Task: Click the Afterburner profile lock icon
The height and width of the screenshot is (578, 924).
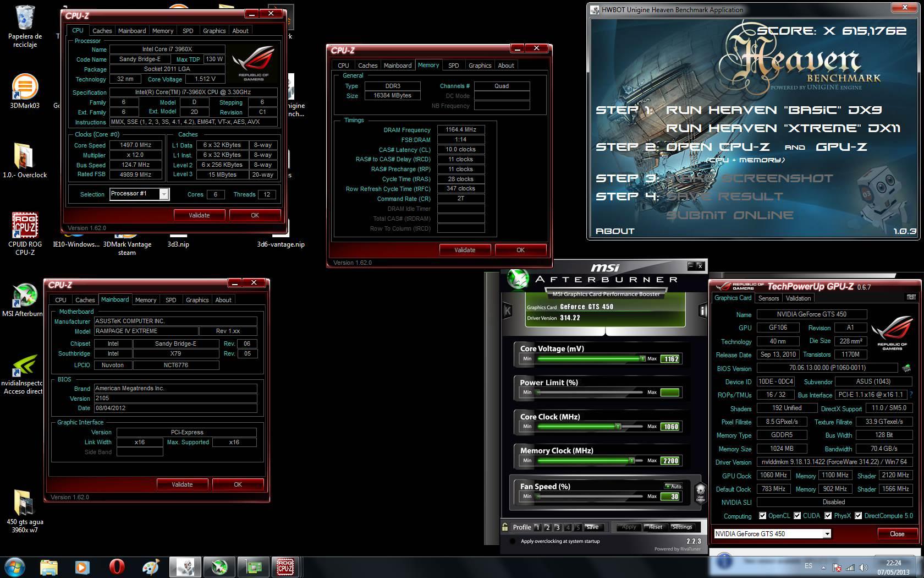Action: tap(505, 527)
